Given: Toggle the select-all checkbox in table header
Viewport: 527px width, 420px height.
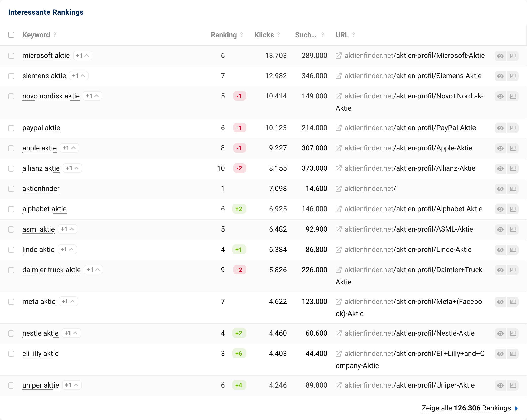Looking at the screenshot, I should 11,35.
